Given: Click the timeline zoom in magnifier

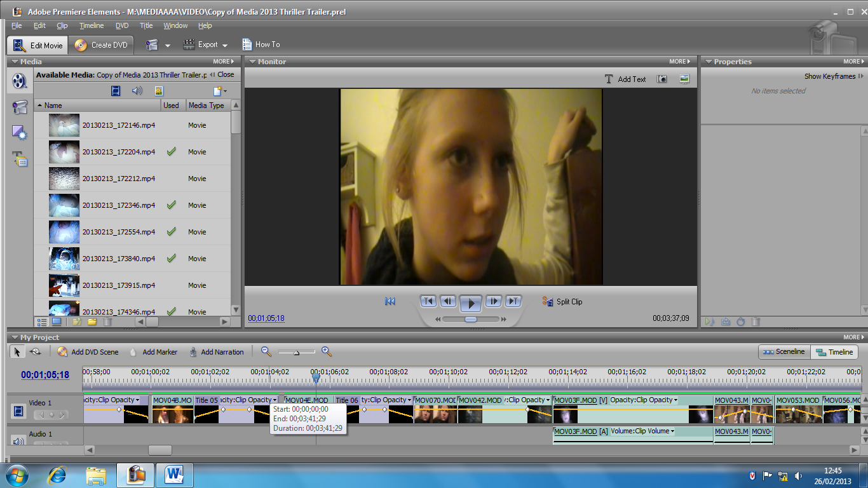Looking at the screenshot, I should click(x=327, y=351).
